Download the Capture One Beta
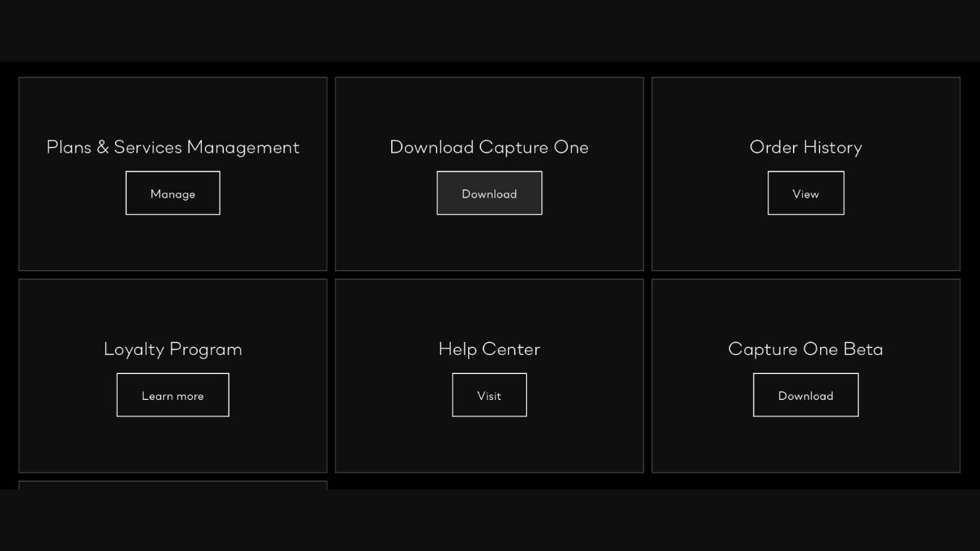 [805, 395]
